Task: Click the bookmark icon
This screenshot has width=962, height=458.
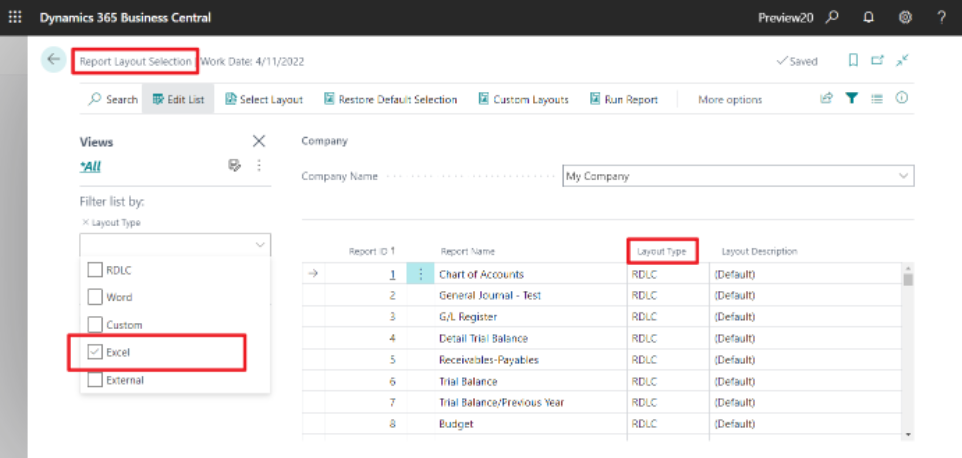Action: tap(853, 60)
